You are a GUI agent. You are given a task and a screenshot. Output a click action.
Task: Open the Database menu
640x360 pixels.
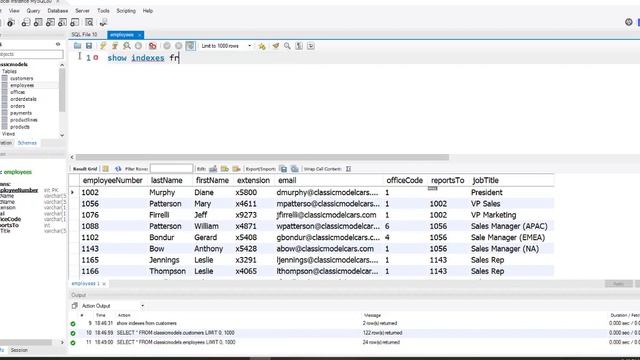click(58, 11)
